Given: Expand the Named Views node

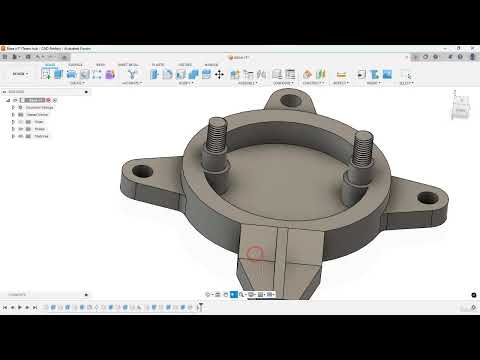Looking at the screenshot, I should click(13, 115).
